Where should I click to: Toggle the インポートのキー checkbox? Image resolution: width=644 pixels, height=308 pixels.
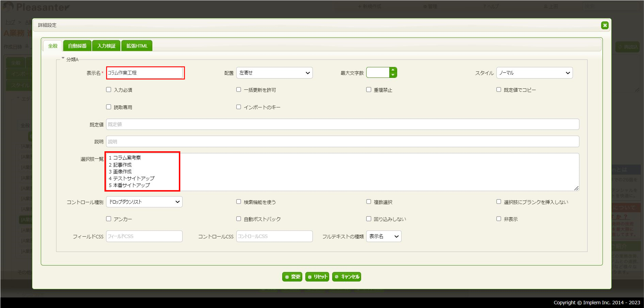coord(239,107)
